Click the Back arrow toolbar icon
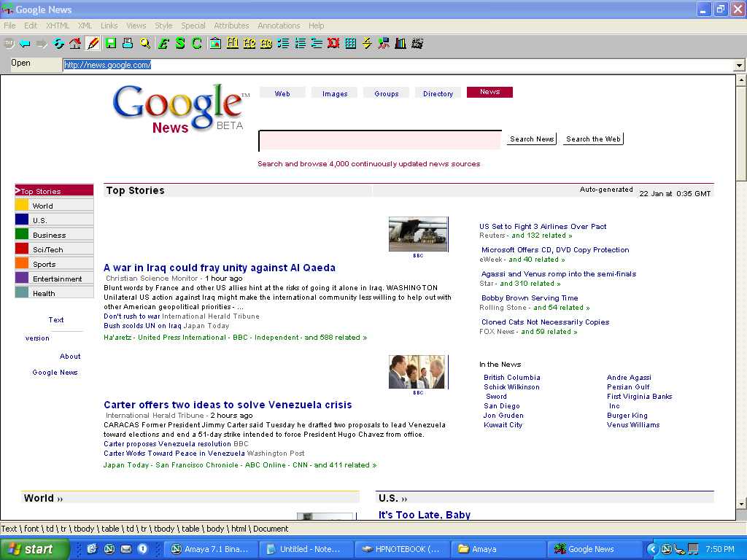This screenshot has height=560, width=747. point(25,44)
